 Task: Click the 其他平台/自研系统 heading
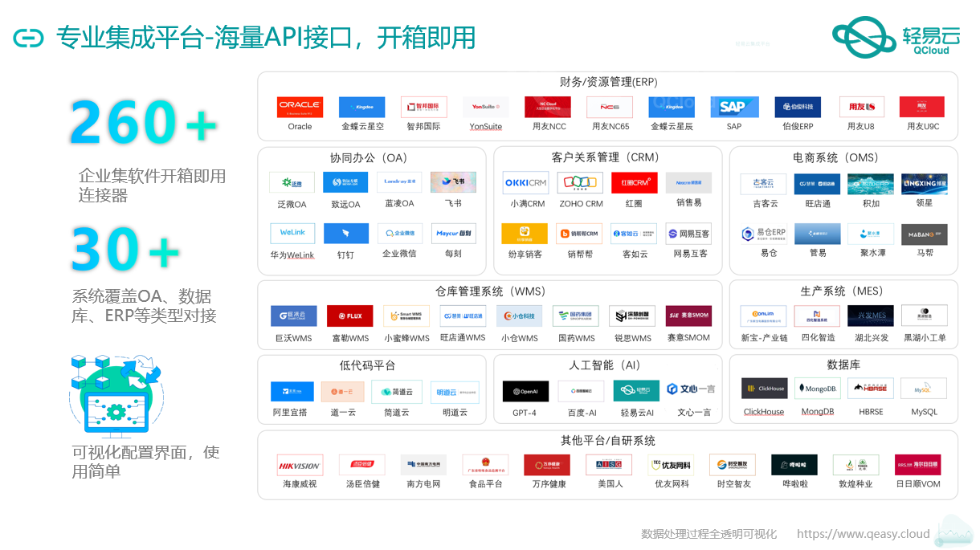pyautogui.click(x=608, y=440)
